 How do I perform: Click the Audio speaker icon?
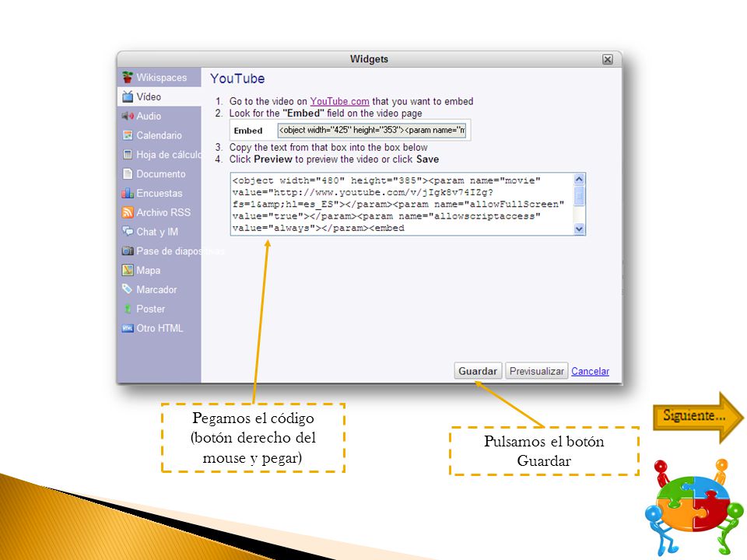(127, 116)
